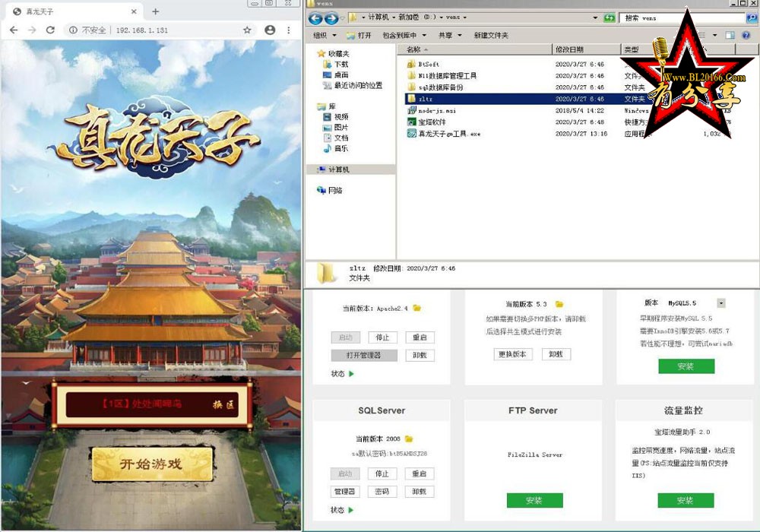Click the Explorer refresh button
760x532 pixels.
(610, 18)
